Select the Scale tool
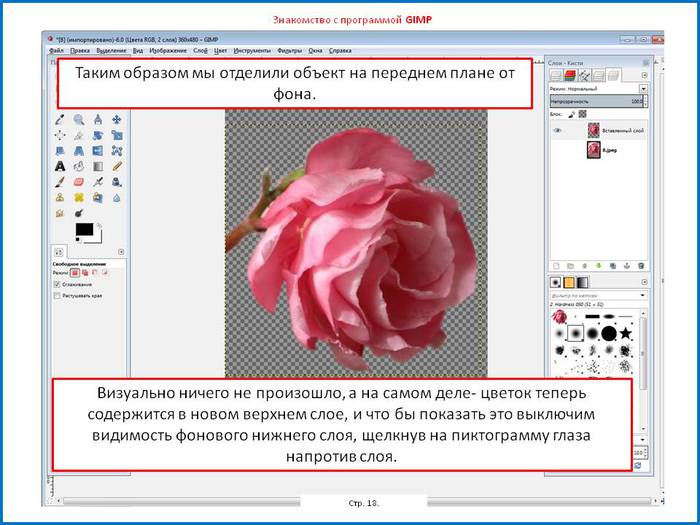The width and height of the screenshot is (700, 525). pos(117,135)
